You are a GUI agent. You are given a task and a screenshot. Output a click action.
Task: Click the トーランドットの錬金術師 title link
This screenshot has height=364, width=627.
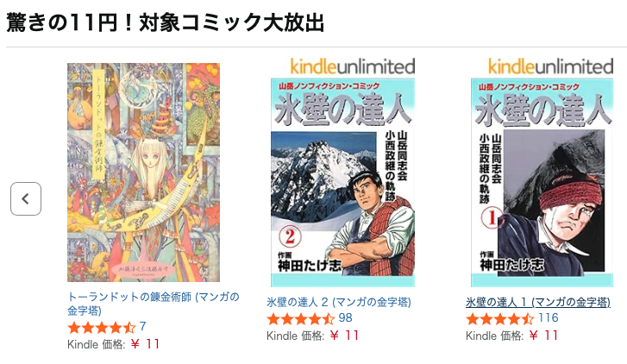tap(154, 304)
